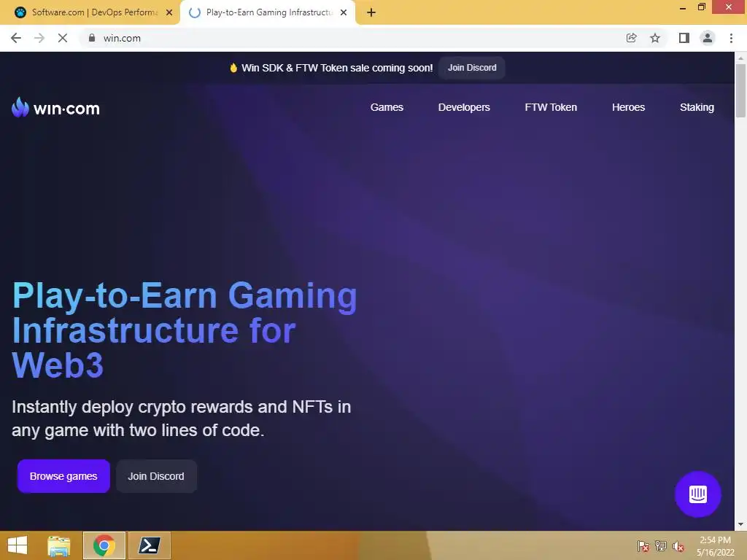Click the Play-to-Earn Gaming headline text
This screenshot has height=560, width=747.
coord(185,330)
